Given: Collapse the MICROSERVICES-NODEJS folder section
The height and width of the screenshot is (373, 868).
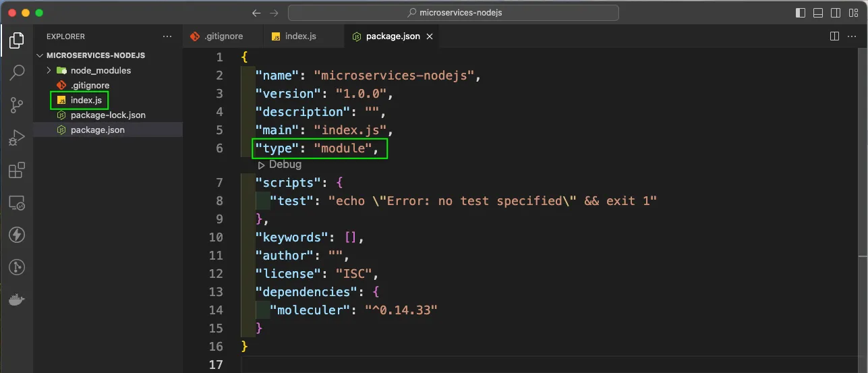Looking at the screenshot, I should pos(108,55).
